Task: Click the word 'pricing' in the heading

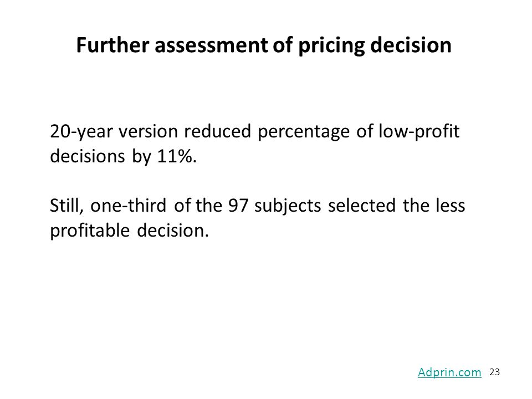Action: pyautogui.click(x=331, y=46)
